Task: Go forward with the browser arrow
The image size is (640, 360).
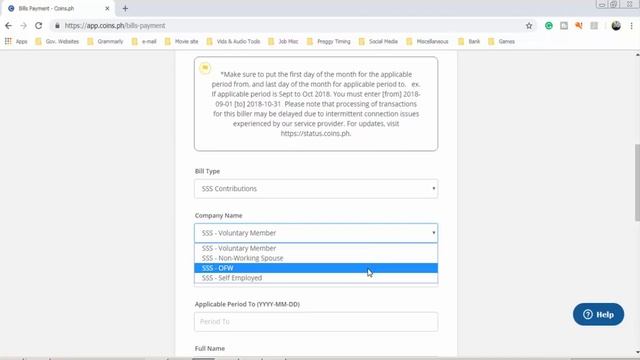Action: click(x=23, y=26)
